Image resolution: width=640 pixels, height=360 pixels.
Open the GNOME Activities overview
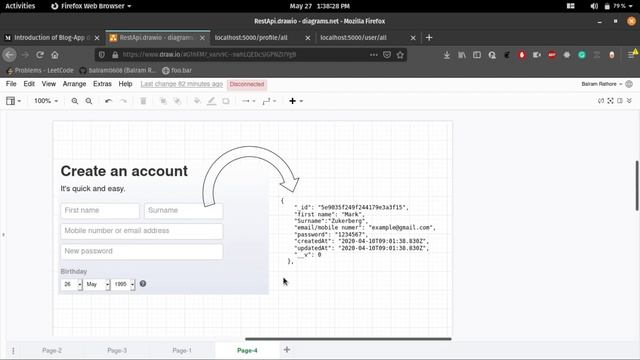pos(20,6)
